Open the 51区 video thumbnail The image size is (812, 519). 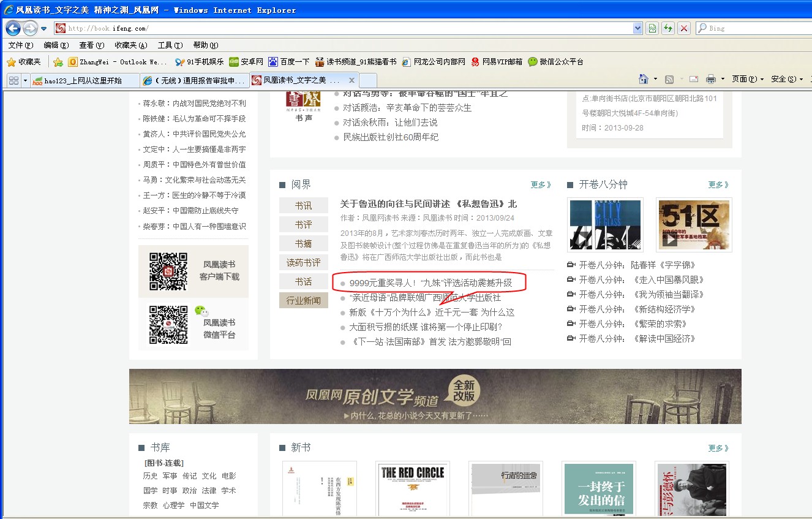coord(694,225)
